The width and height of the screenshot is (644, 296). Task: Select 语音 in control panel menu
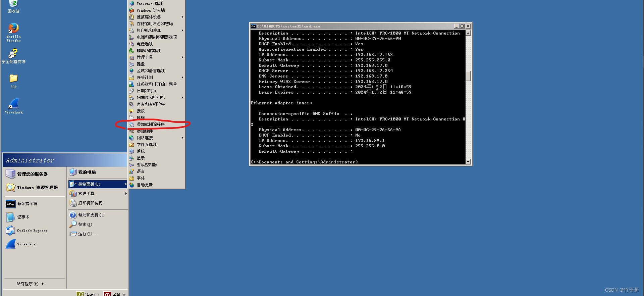[x=156, y=171]
